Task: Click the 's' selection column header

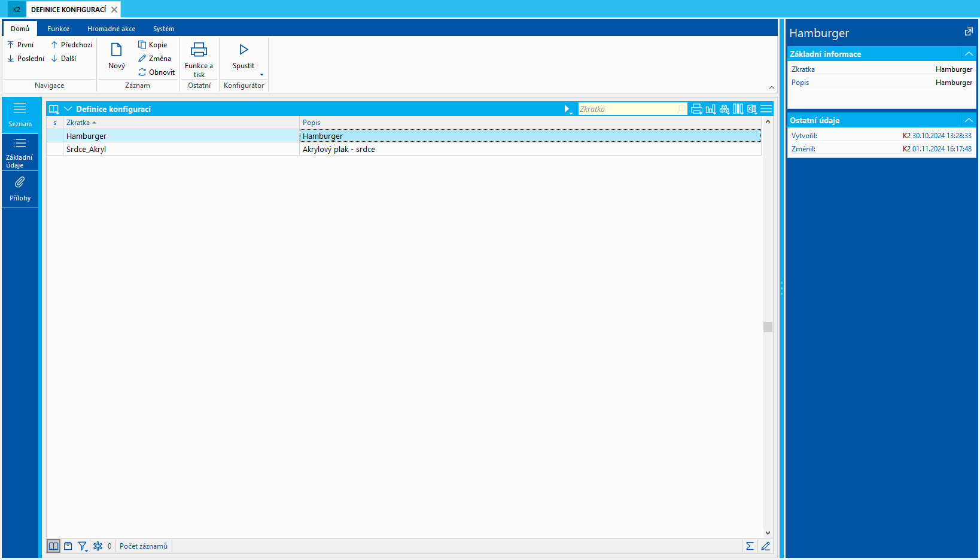Action: 55,123
